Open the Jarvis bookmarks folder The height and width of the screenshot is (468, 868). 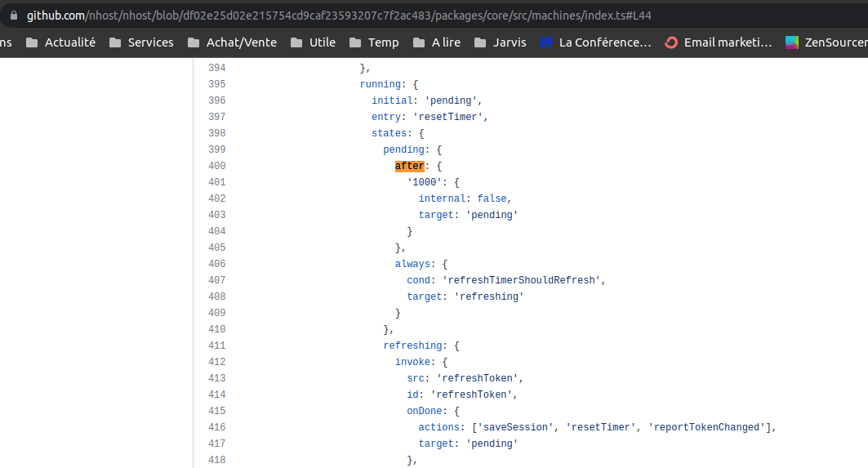(x=501, y=42)
